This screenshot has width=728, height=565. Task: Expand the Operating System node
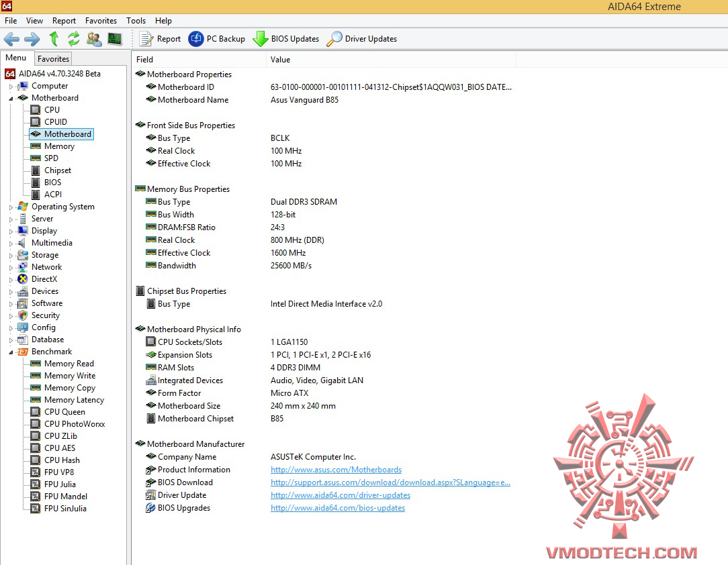pos(11,207)
